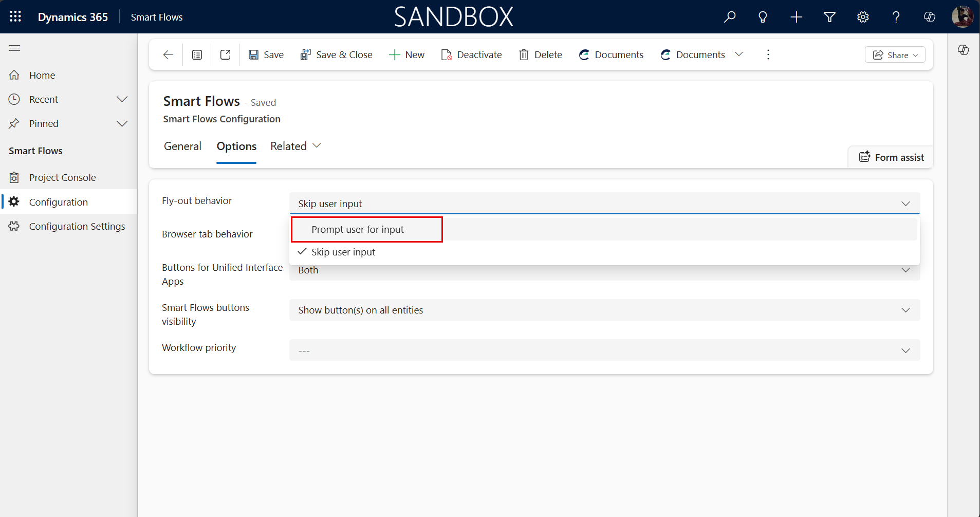
Task: Open the advanced find funnel icon
Action: (829, 17)
